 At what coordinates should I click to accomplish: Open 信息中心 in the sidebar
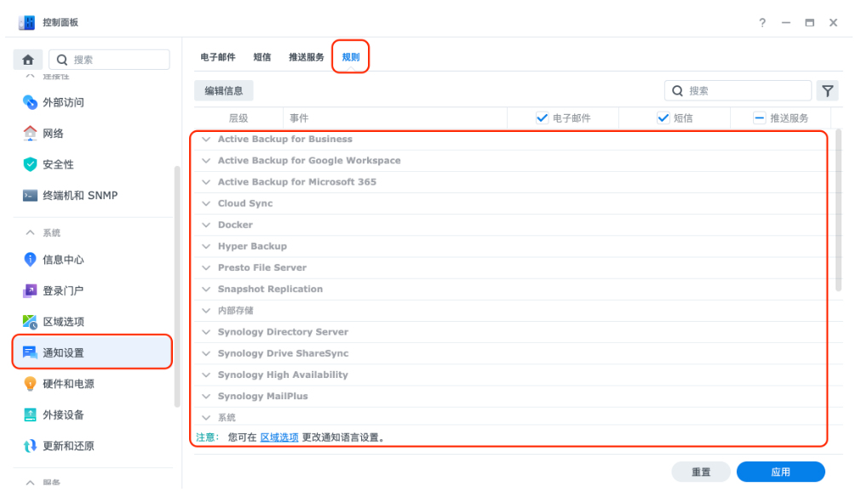(63, 260)
